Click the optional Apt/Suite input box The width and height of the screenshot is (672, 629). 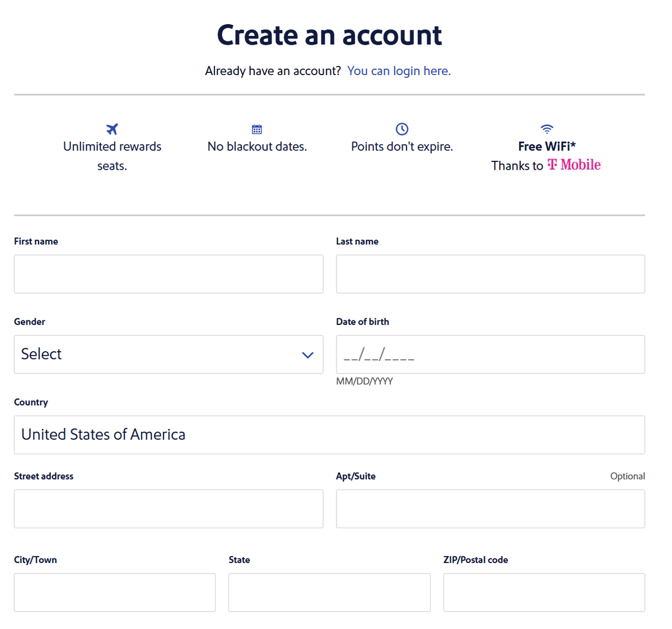click(x=490, y=509)
